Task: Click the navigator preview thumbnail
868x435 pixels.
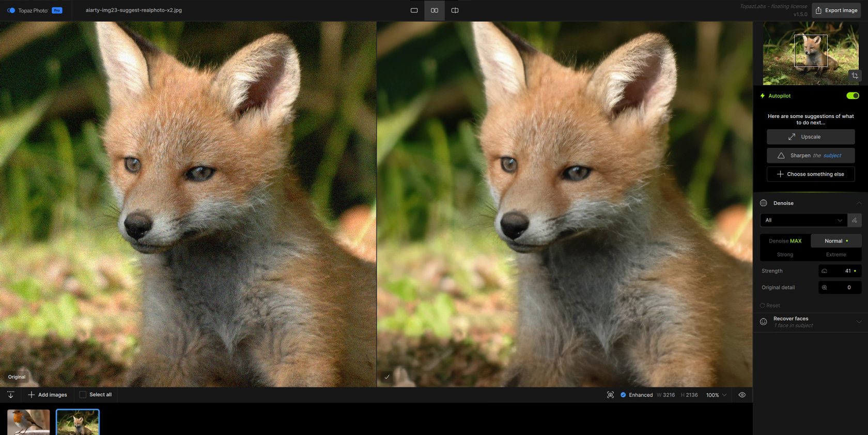Action: (x=811, y=53)
